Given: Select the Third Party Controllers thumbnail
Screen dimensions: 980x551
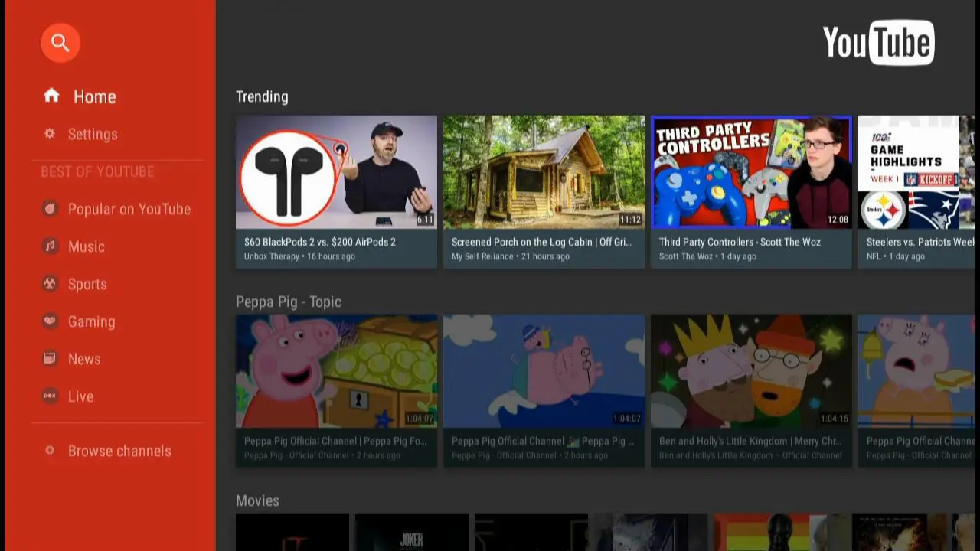Looking at the screenshot, I should (x=751, y=172).
